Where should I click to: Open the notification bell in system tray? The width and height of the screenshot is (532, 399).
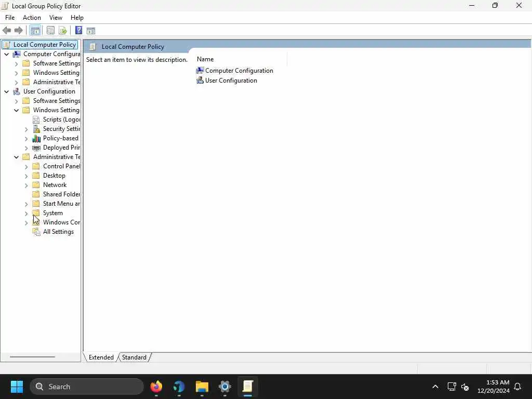tap(518, 387)
